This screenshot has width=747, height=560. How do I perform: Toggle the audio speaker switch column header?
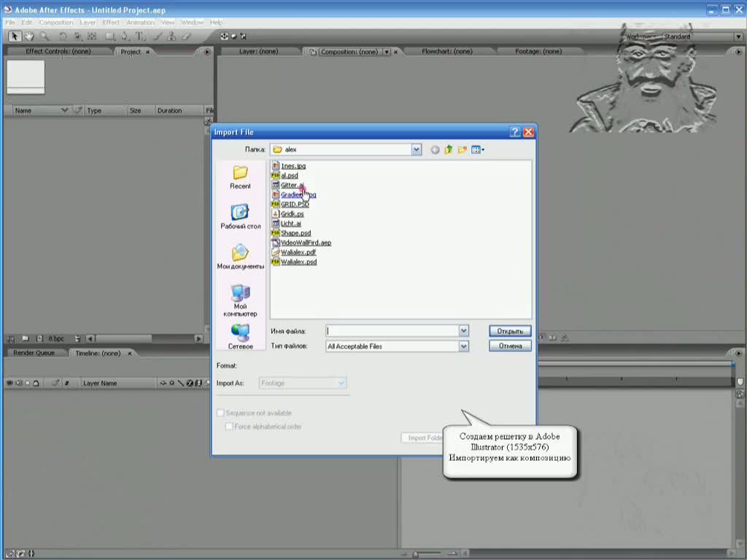click(x=19, y=383)
